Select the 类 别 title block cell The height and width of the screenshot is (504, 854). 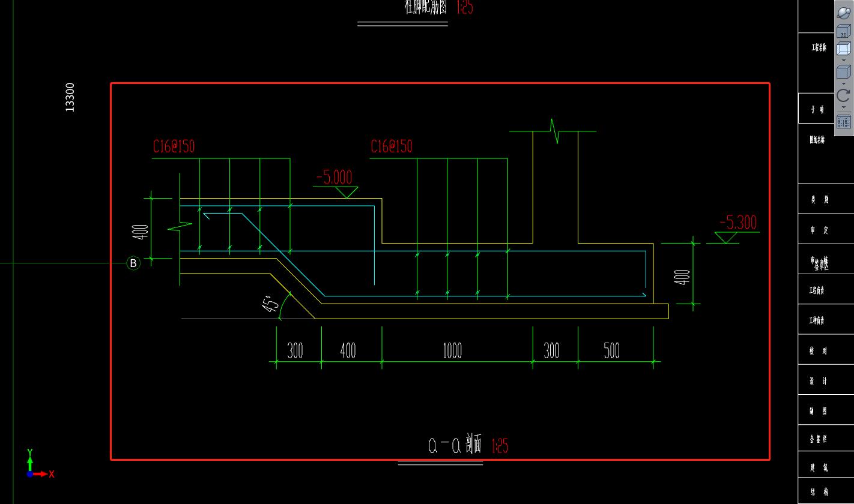[819, 200]
